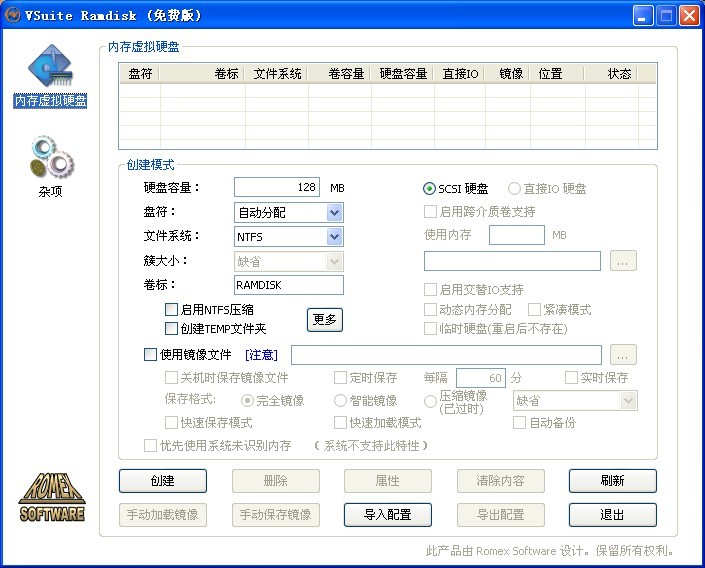
Task: Expand the 盘符 drive letter dropdown
Action: click(x=334, y=212)
